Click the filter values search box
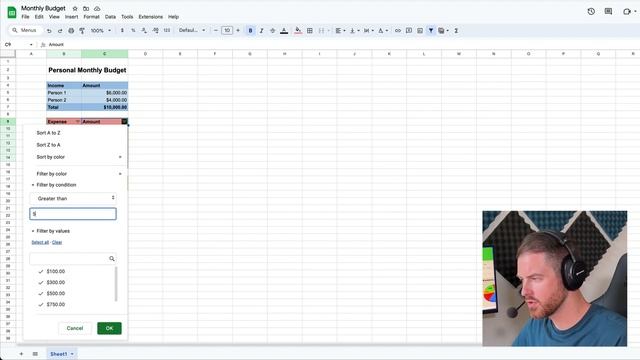This screenshot has height=360, width=640. click(73, 258)
